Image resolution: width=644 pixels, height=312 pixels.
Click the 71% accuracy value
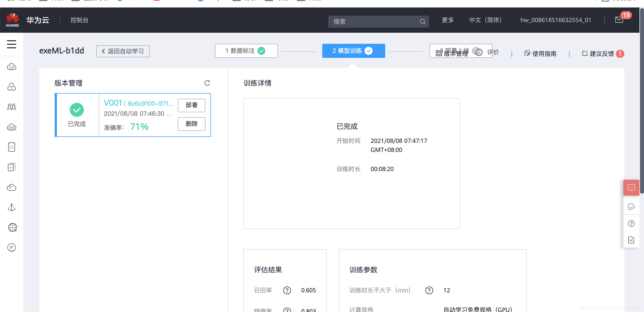click(139, 127)
